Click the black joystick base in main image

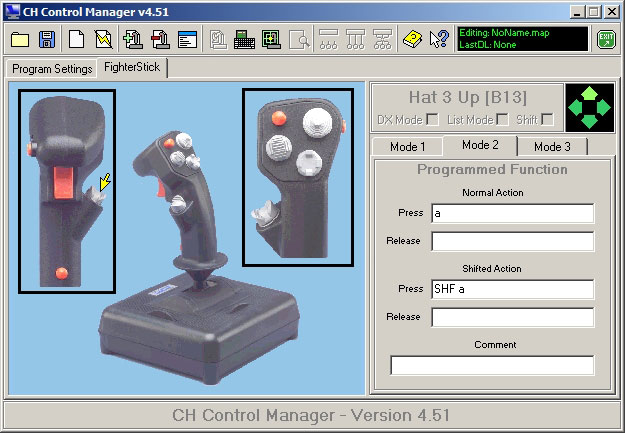[x=199, y=329]
